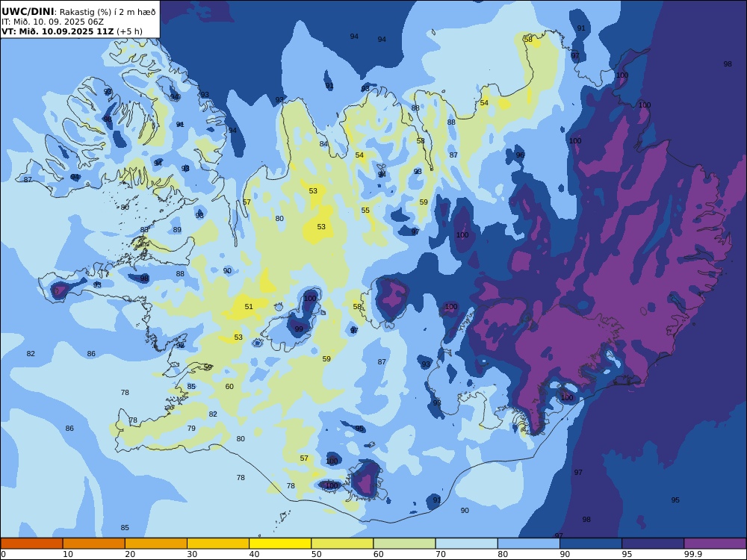Click the humidity value 89 in west
This screenshot has width=747, height=560.
coord(177,229)
